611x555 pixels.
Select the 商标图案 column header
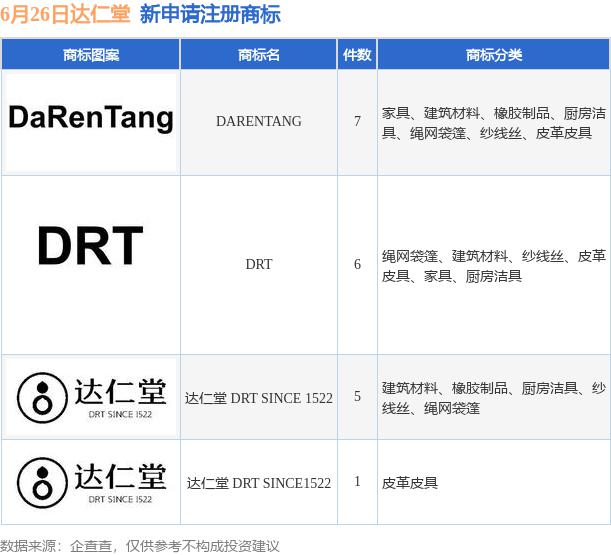tap(90, 55)
